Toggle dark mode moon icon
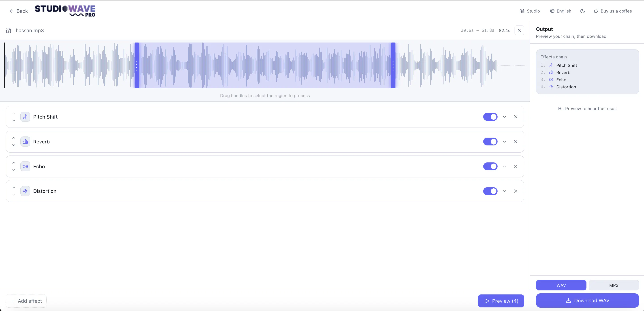The height and width of the screenshot is (311, 644). point(582,11)
